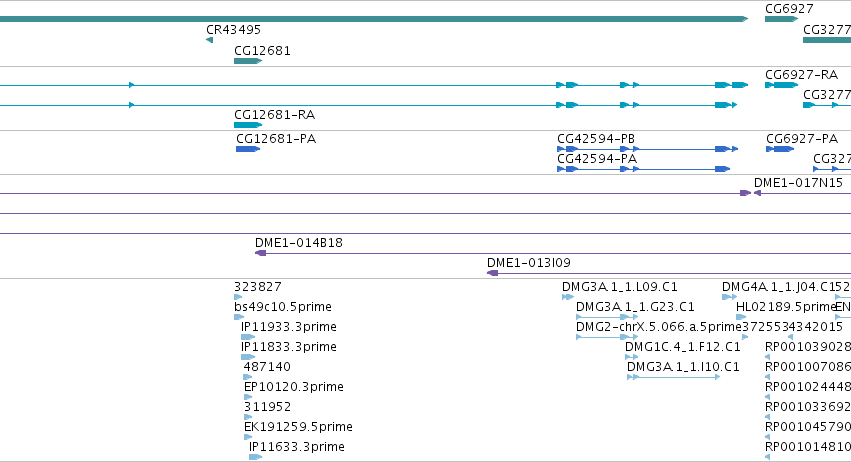Click the CG42594-PB label
Image resolution: width=851 pixels, height=462 pixels.
pyautogui.click(x=596, y=138)
